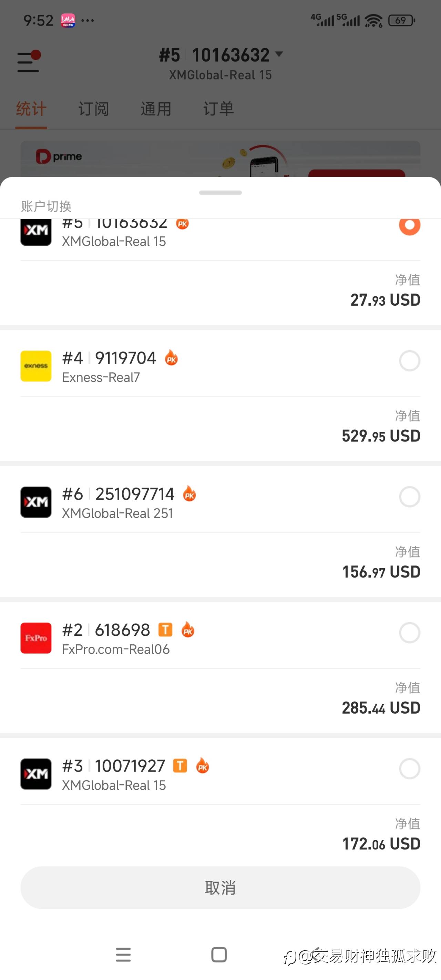The height and width of the screenshot is (980, 441).
Task: Tap the orange T badge beside 618698
Action: (x=165, y=630)
